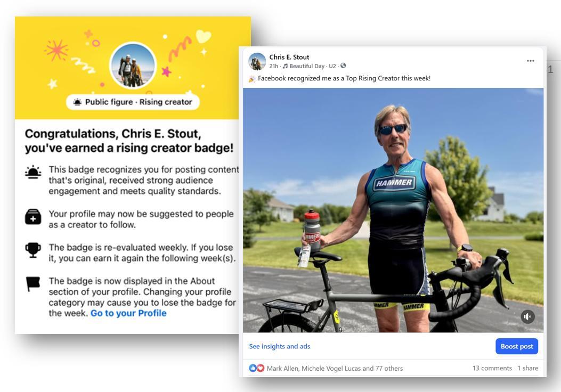Viewport: 561px width, 392px height.
Task: Click the post author's small profile picture
Action: point(257,62)
